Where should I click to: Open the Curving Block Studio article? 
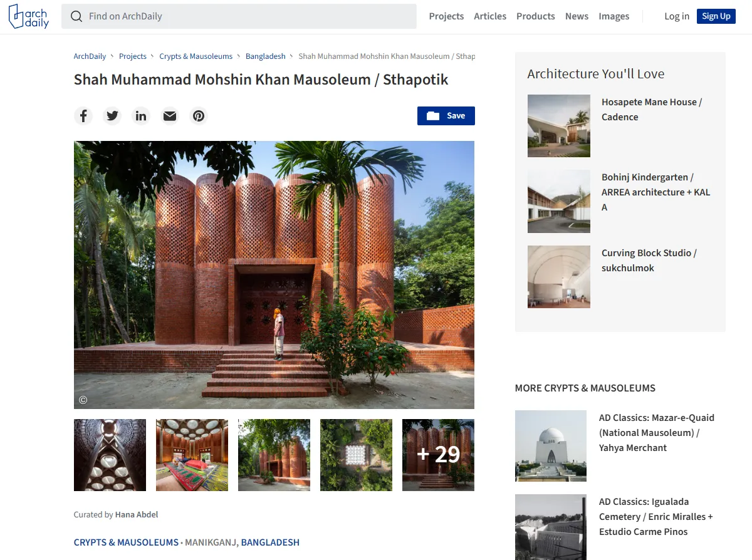tap(649, 261)
